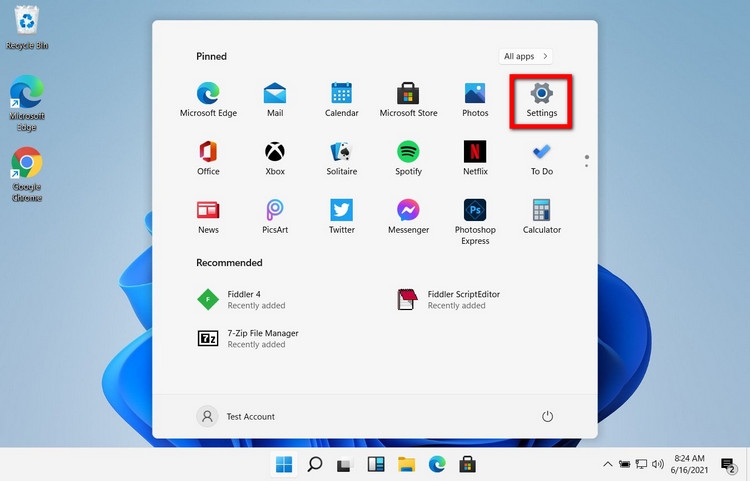Launch the Photos app
This screenshot has height=481, width=750.
point(475,100)
